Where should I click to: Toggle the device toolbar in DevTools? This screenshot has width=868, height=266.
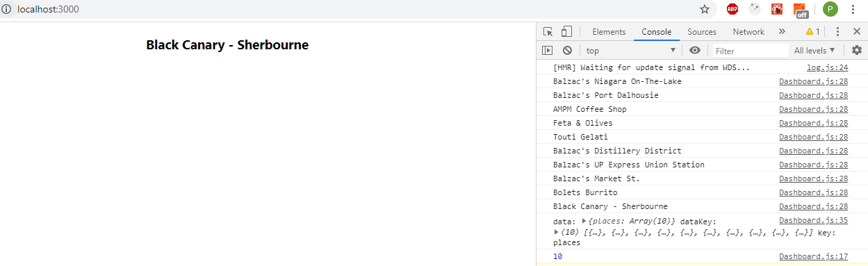tap(566, 31)
